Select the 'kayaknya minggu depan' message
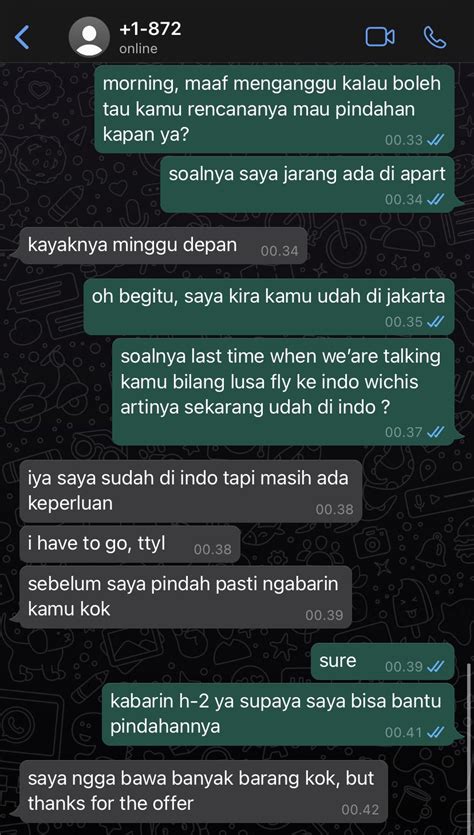Image resolution: width=474 pixels, height=835 pixels. click(164, 245)
